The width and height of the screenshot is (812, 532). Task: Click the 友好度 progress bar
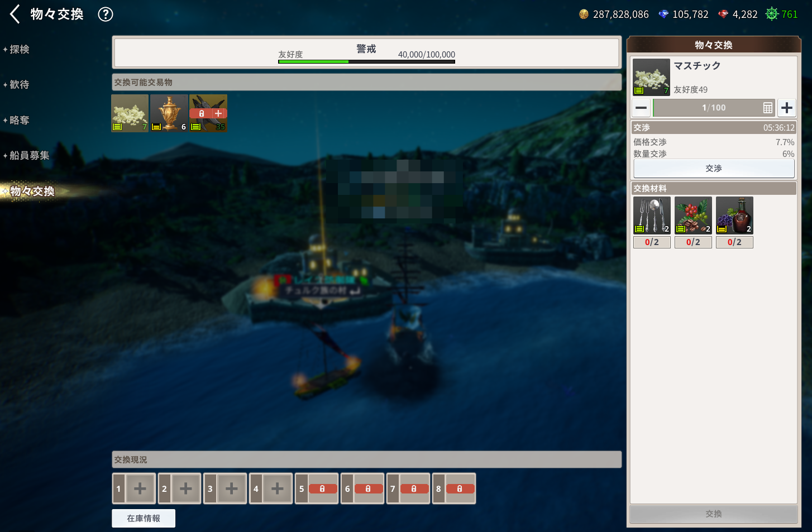[366, 61]
